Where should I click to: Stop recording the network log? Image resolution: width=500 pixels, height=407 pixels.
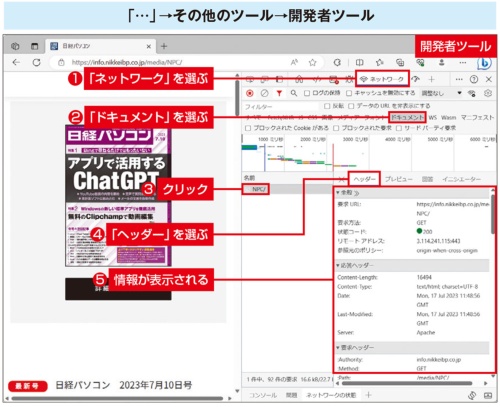point(250,93)
